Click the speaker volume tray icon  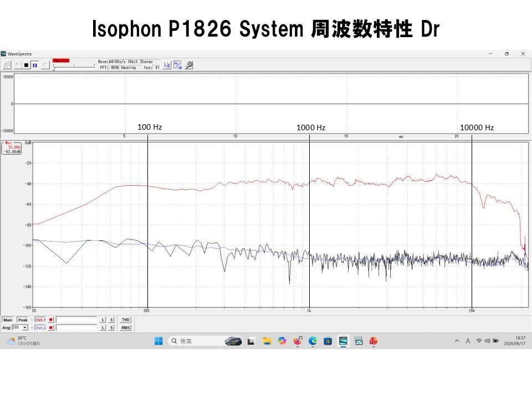coord(487,341)
